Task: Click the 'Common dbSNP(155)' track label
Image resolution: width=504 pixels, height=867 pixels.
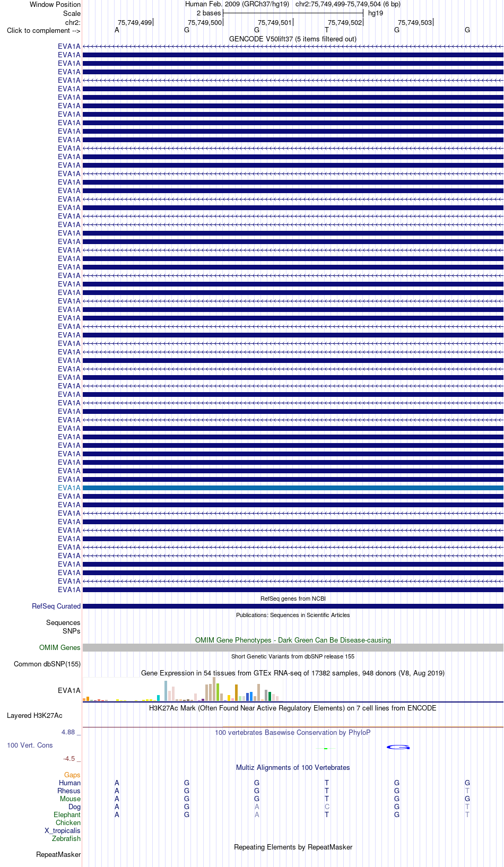Action: point(47,664)
